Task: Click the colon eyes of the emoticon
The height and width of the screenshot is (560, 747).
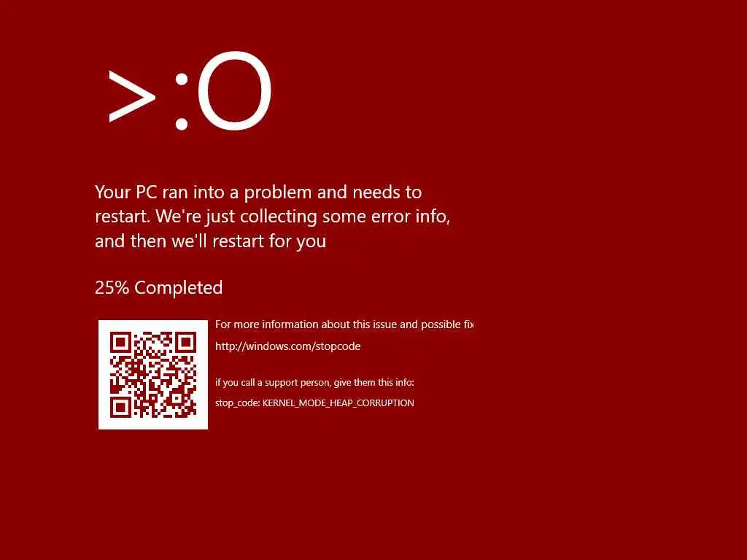Action: (182, 101)
